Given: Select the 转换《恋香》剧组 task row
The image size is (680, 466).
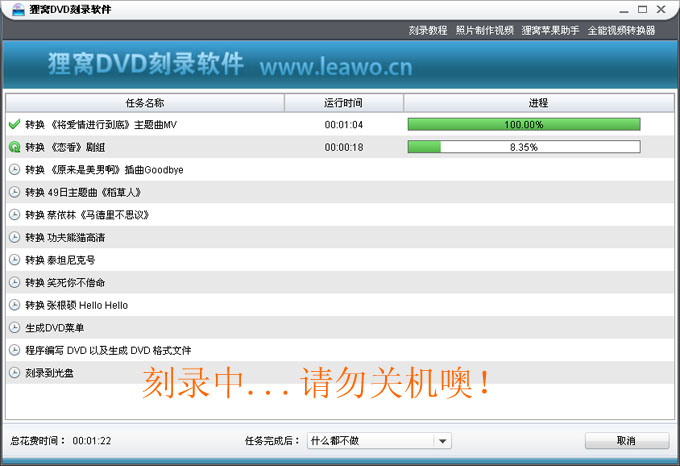Looking at the screenshot, I should [340, 147].
